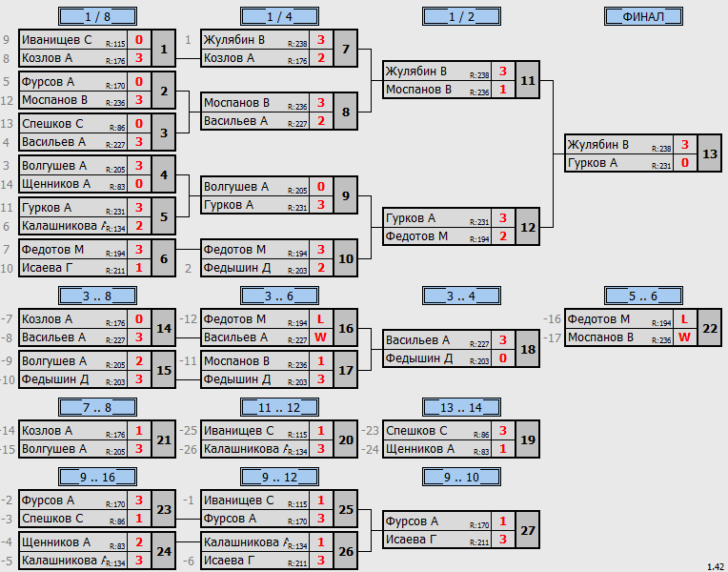Select match number 6 box

[x=164, y=258]
